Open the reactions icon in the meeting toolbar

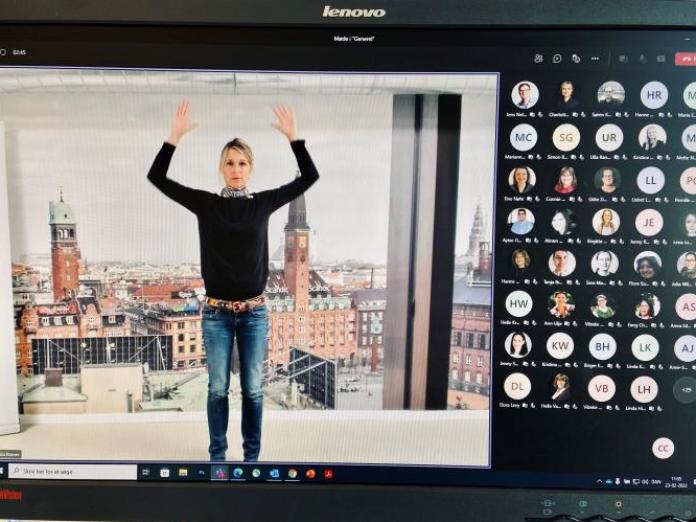tap(576, 59)
